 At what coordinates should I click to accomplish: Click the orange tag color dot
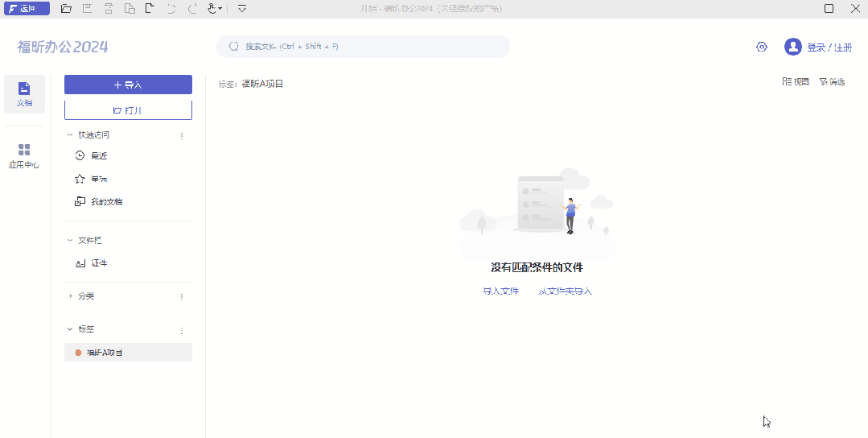point(78,353)
